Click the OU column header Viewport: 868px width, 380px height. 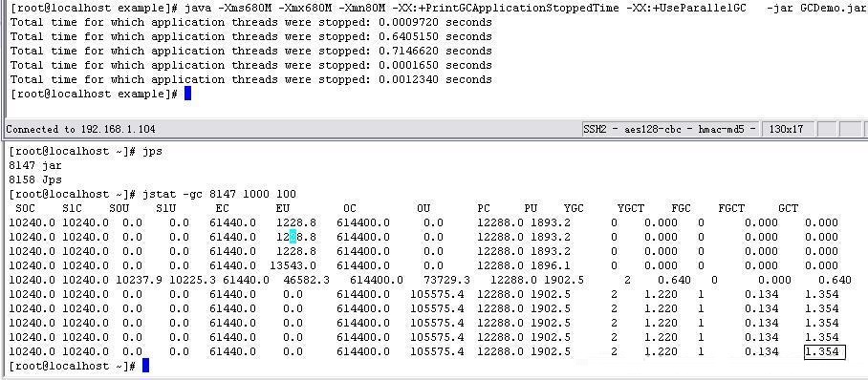(x=423, y=208)
